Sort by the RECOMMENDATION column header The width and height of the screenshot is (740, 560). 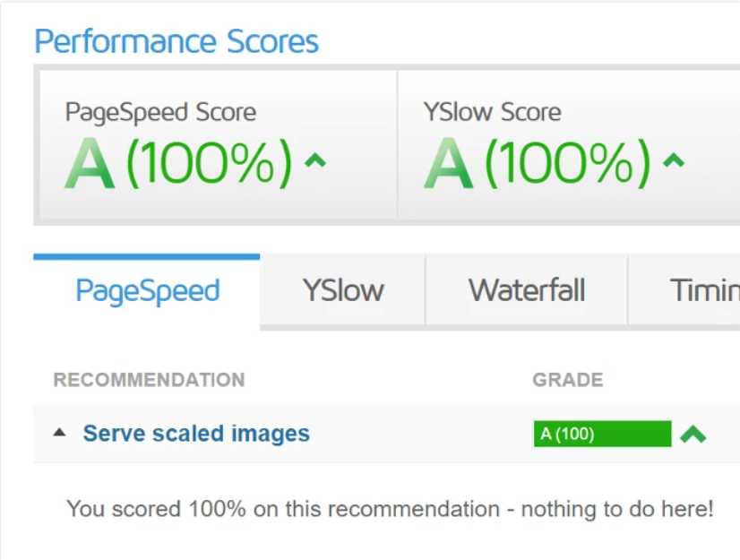pyautogui.click(x=149, y=380)
